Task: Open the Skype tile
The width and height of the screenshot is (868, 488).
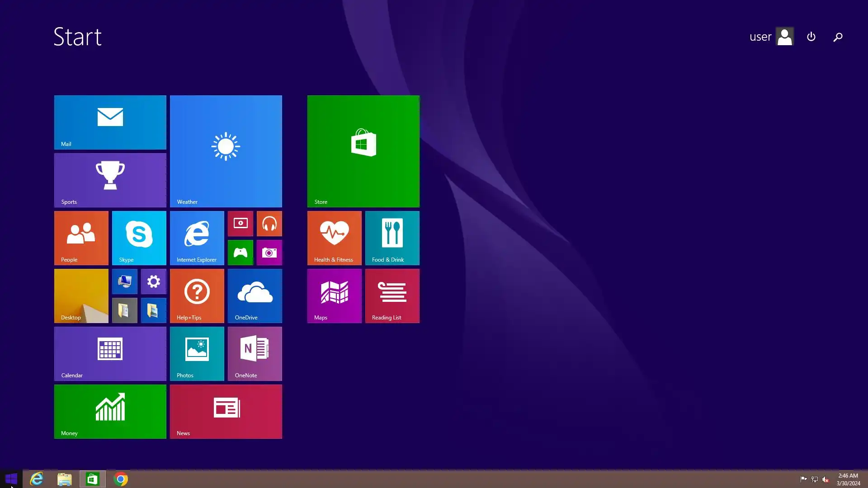Action: click(139, 238)
